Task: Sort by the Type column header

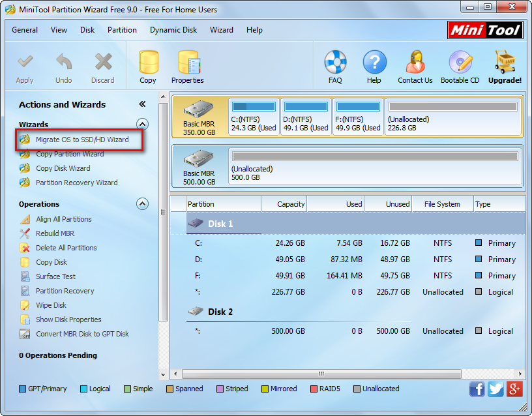Action: (499, 204)
